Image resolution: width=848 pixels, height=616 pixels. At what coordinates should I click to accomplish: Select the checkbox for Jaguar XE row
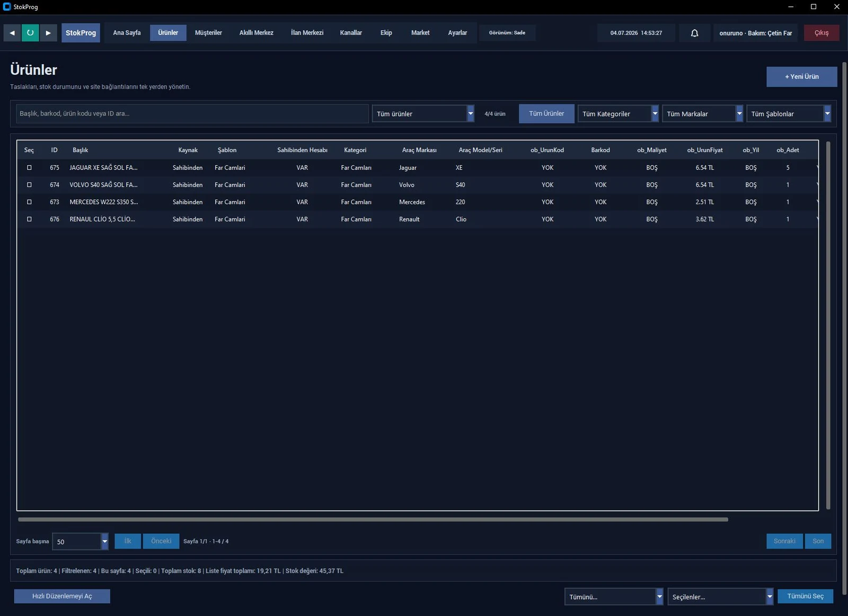(29, 168)
